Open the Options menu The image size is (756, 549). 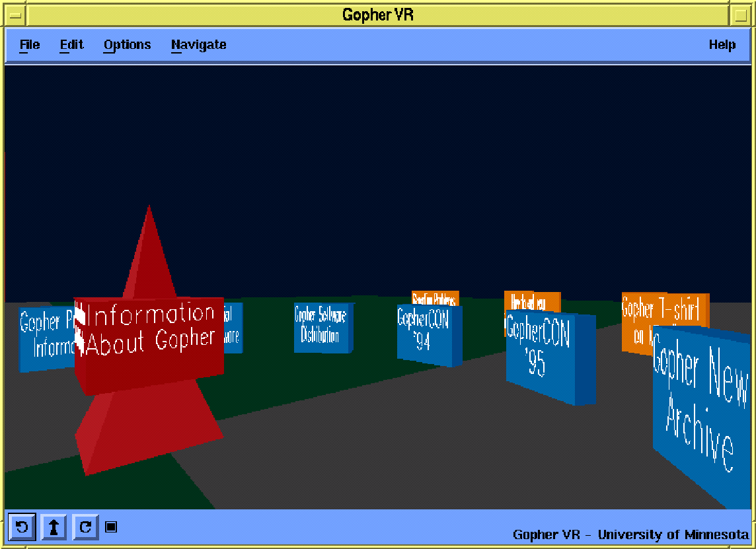pyautogui.click(x=128, y=45)
